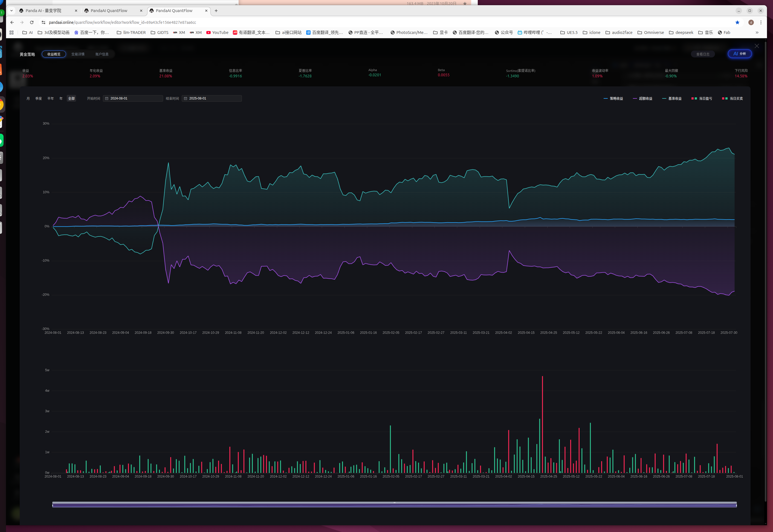Open the PhotoScan/Me… bookmark
This screenshot has height=532, width=773.
(409, 32)
